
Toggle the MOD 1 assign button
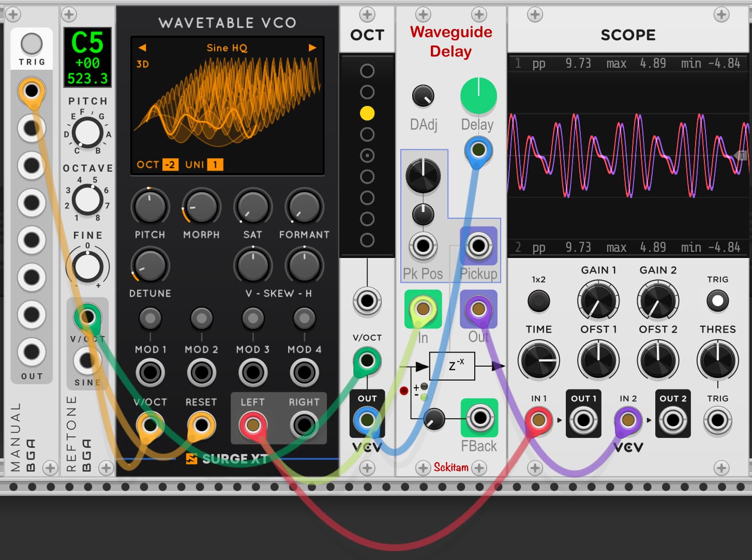pos(150,319)
